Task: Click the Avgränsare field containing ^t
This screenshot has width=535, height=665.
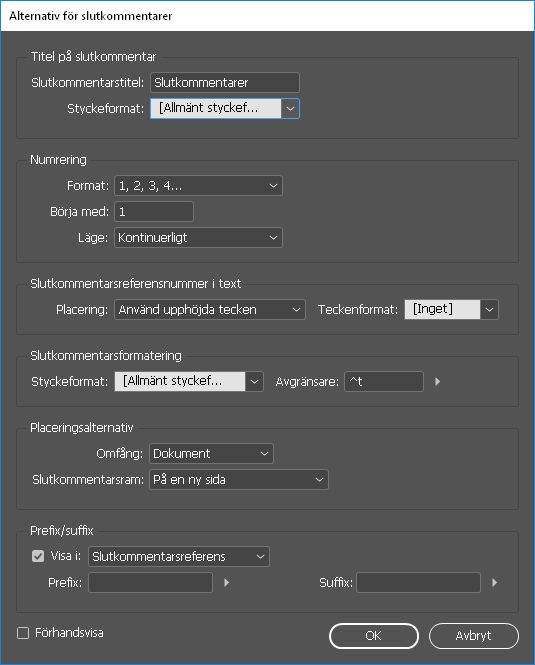Action: (384, 381)
